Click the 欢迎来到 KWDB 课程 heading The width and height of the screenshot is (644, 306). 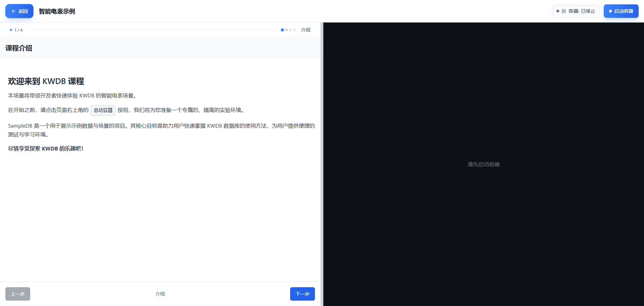tap(46, 81)
